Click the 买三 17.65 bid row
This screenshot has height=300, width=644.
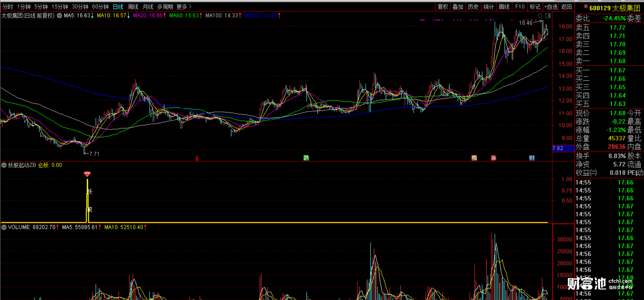[609, 87]
